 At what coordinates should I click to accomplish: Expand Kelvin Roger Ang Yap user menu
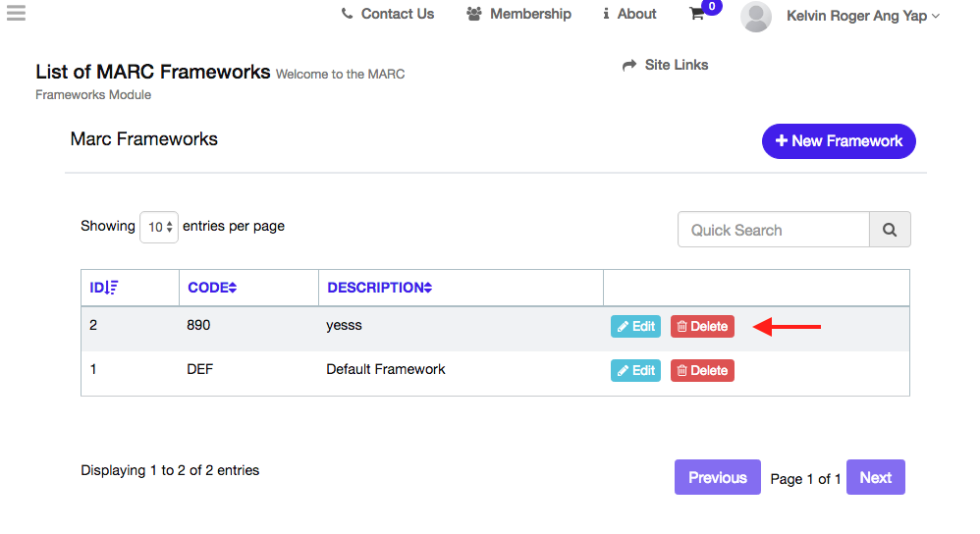click(x=862, y=16)
